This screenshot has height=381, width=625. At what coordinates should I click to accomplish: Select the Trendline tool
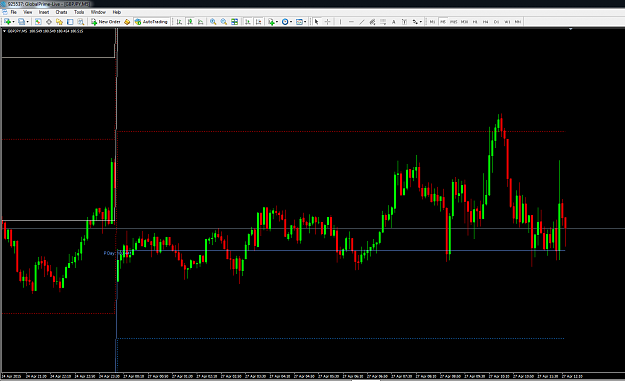(x=362, y=22)
